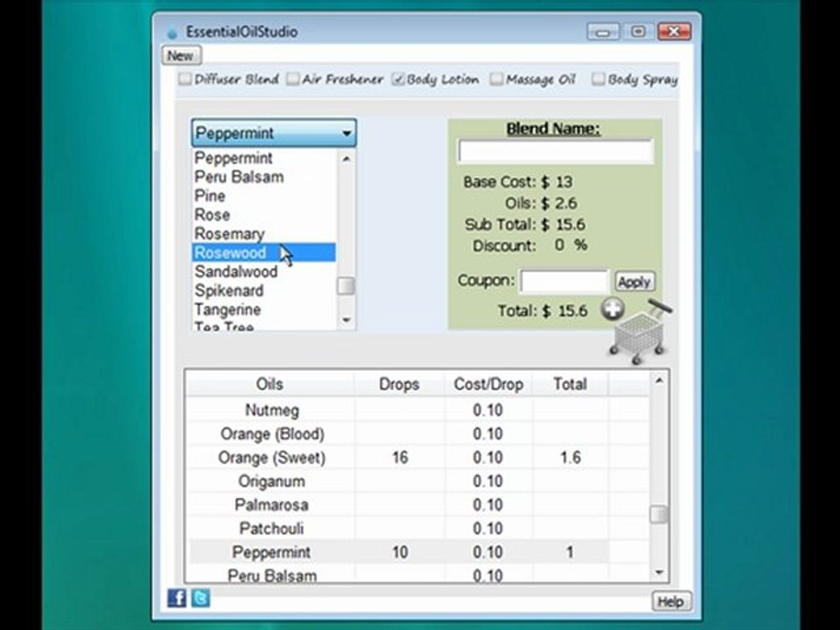Minimize the EssentialOilStudio window
This screenshot has width=840, height=630.
click(x=603, y=31)
